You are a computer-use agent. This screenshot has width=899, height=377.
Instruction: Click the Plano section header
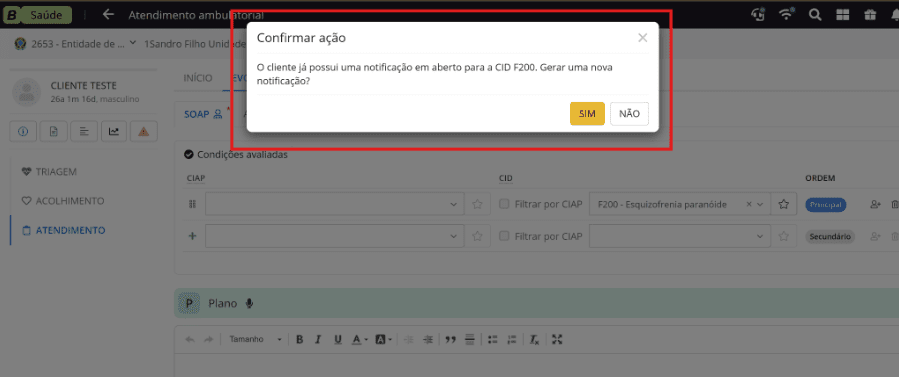tap(537, 304)
